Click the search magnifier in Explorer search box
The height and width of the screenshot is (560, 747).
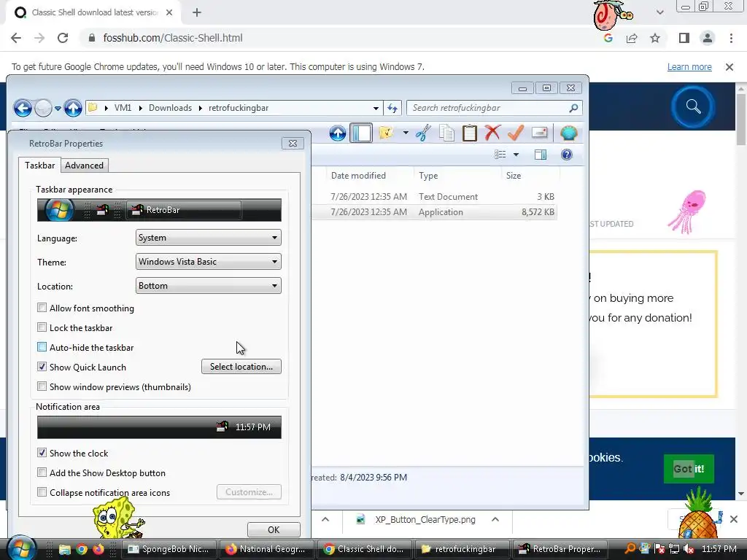(573, 108)
